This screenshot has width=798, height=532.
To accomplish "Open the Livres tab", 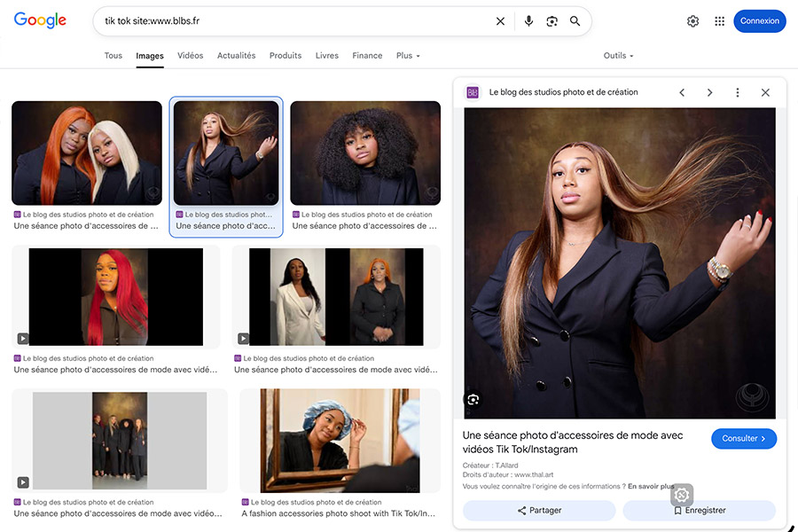I will coord(326,56).
